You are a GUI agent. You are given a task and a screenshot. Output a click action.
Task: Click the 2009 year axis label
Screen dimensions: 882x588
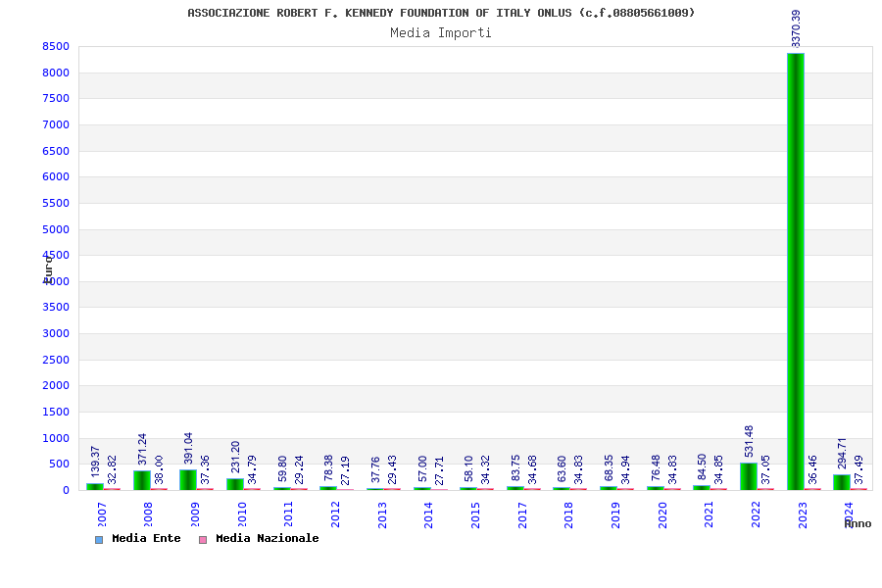(195, 514)
